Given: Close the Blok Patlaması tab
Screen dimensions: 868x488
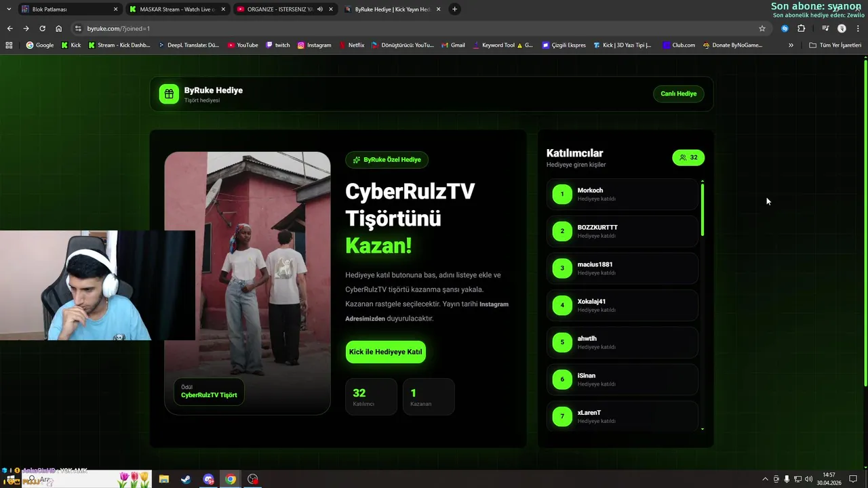Looking at the screenshot, I should pyautogui.click(x=115, y=9).
